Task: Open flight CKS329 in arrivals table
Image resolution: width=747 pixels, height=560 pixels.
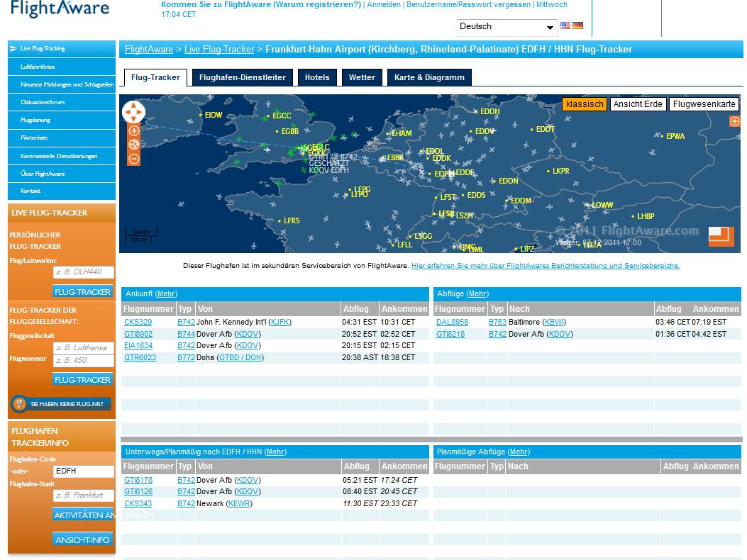Action: point(138,322)
